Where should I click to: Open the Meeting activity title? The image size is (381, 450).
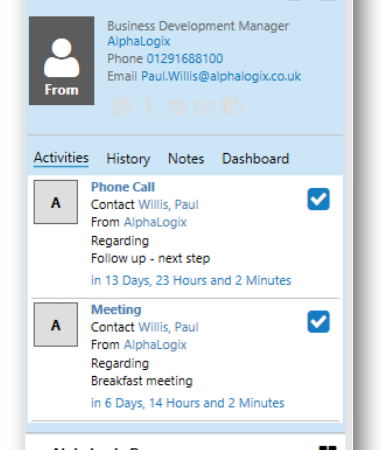pyautogui.click(x=116, y=310)
